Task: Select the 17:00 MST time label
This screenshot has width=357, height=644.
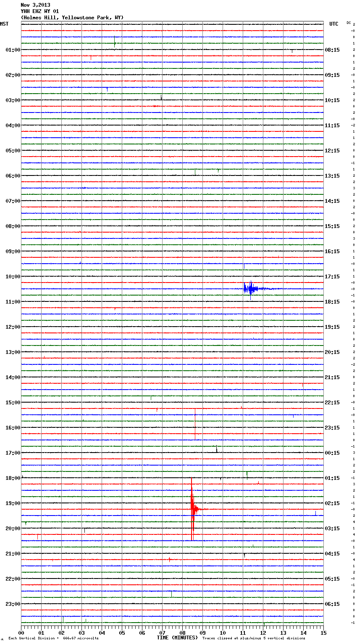Action: [x=13, y=453]
